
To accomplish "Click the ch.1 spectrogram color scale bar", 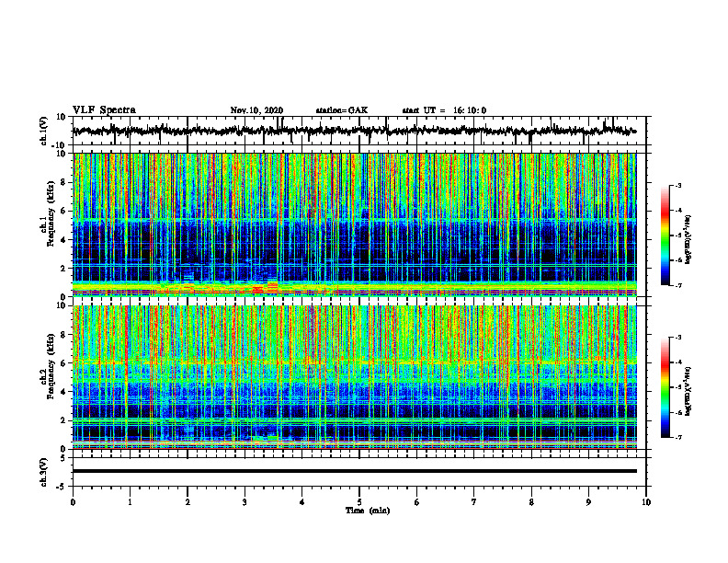I will pos(665,236).
